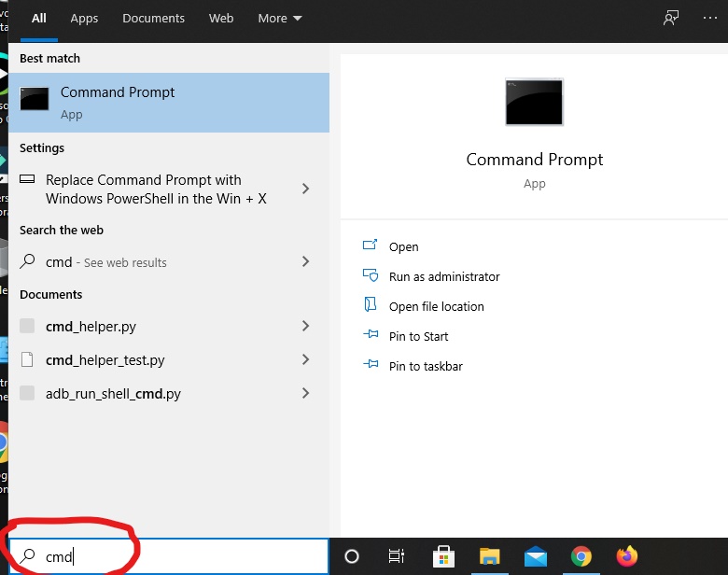Click Open in the preview pane

click(403, 247)
